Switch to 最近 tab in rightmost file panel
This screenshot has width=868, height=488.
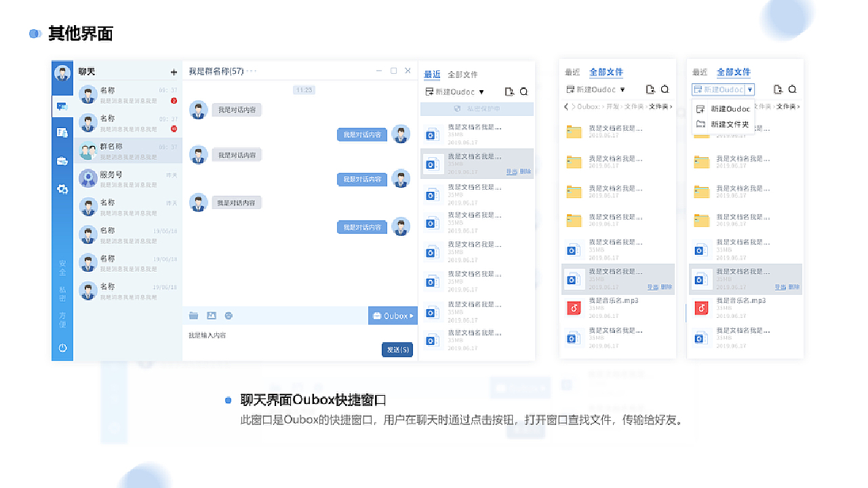700,72
